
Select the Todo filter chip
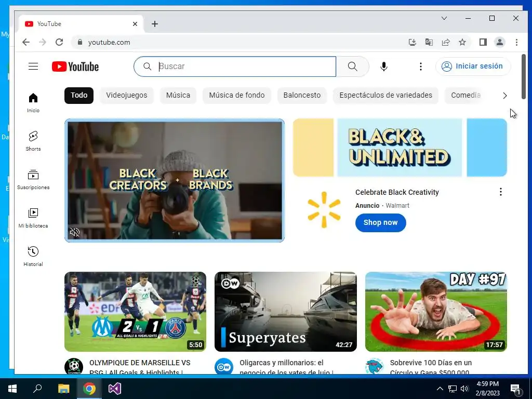point(79,96)
